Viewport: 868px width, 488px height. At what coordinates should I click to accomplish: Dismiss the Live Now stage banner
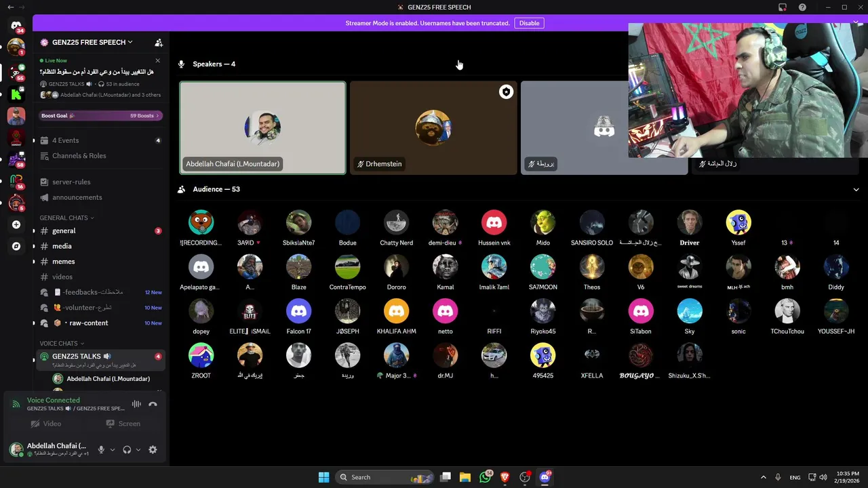click(x=158, y=60)
